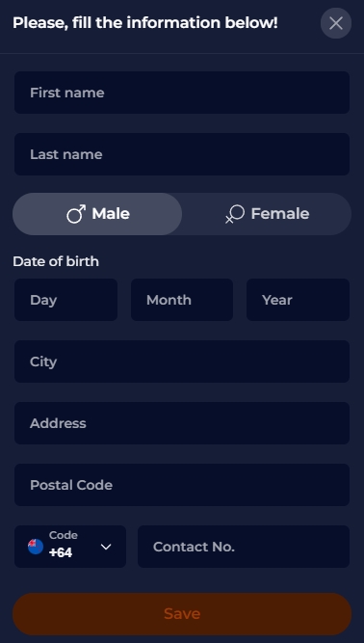Select the Contact No. input field
Viewport: 364px width, 643px height.
(x=244, y=547)
